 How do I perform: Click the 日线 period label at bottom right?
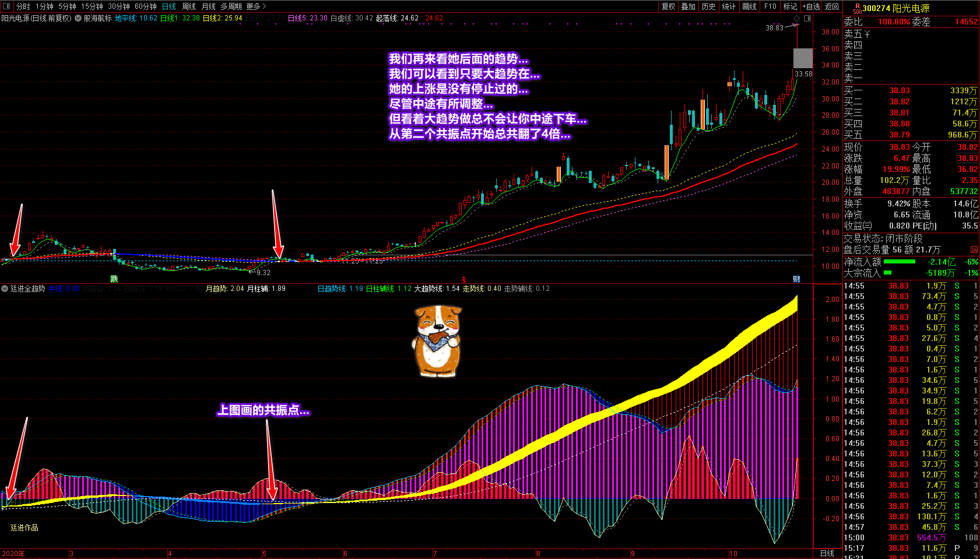827,553
